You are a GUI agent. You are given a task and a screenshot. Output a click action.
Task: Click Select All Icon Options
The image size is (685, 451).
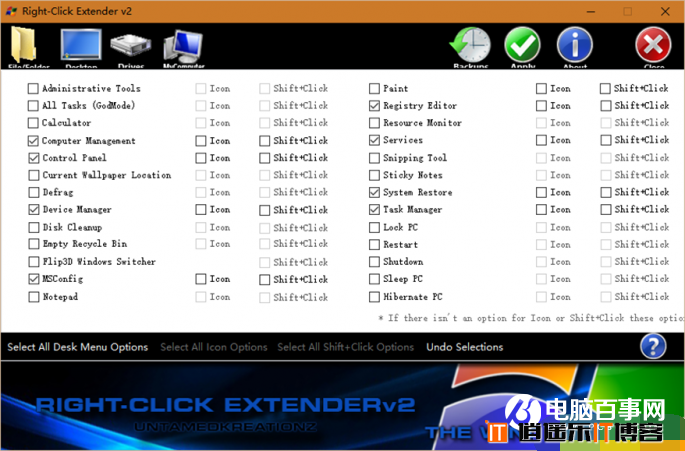click(x=214, y=347)
